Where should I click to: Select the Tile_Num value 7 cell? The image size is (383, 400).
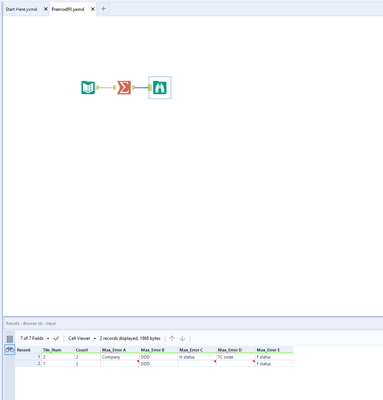[x=58, y=364]
